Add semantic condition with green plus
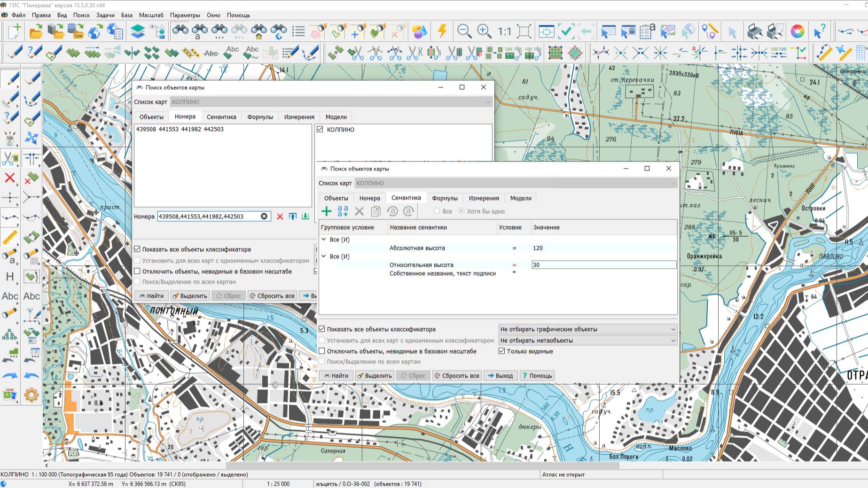 [326, 211]
